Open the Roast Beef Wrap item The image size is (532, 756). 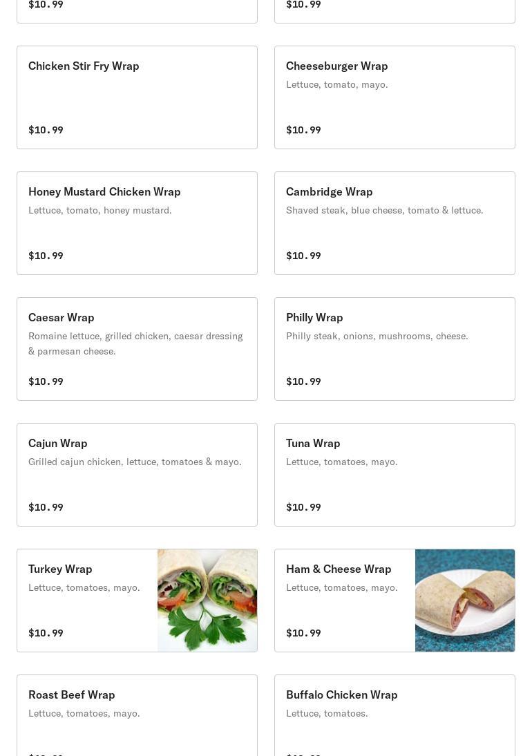(x=137, y=715)
